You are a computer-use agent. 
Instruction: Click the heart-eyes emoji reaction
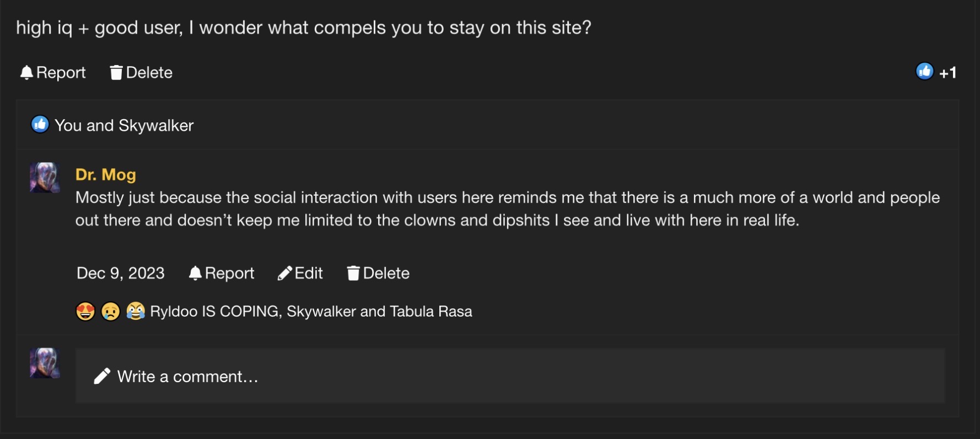(85, 312)
